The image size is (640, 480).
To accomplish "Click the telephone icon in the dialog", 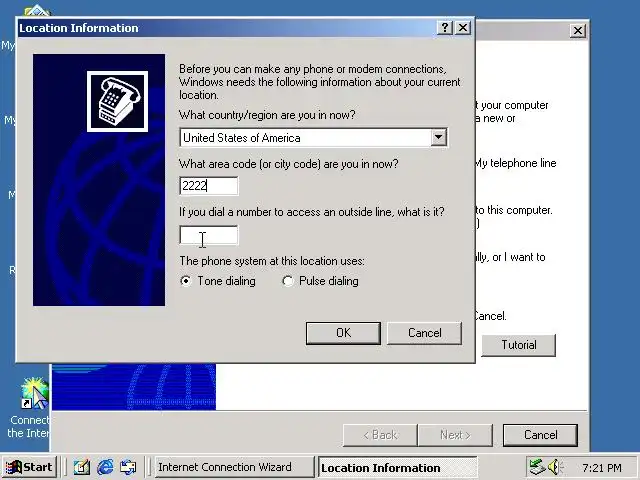I will pos(118,101).
